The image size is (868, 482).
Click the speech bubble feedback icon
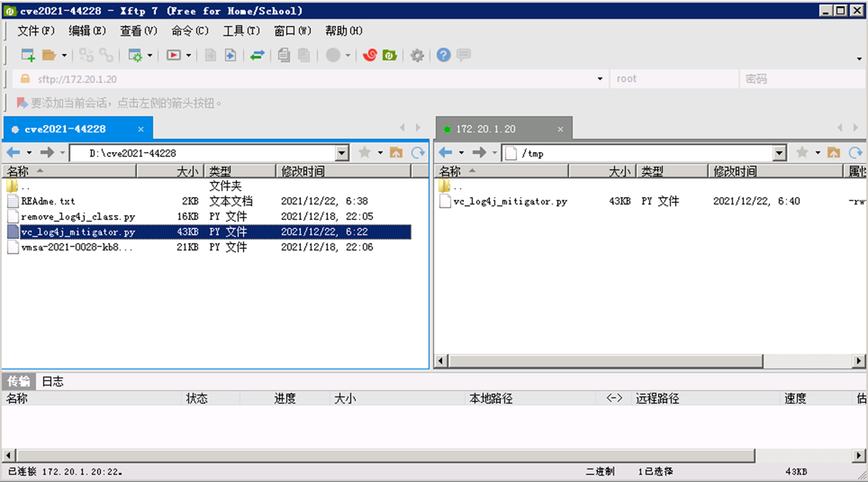[463, 54]
